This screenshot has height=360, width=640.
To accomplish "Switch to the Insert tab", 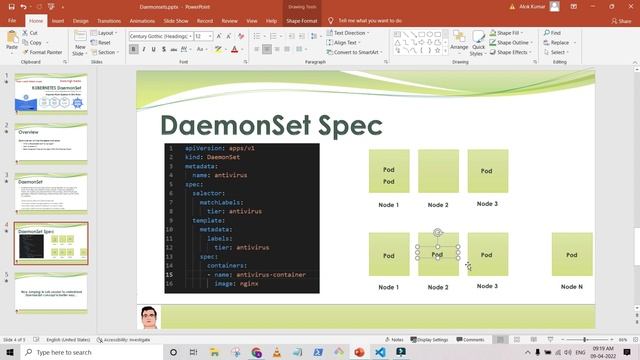I will (58, 21).
